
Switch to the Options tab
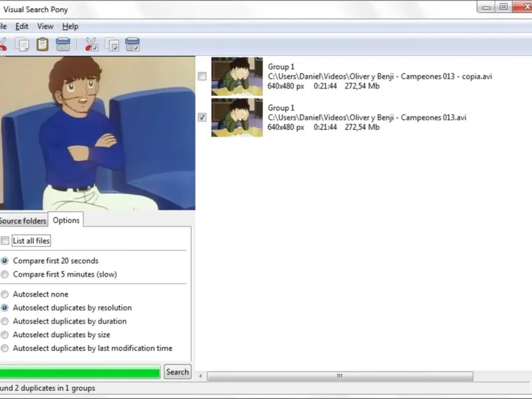pyautogui.click(x=66, y=220)
